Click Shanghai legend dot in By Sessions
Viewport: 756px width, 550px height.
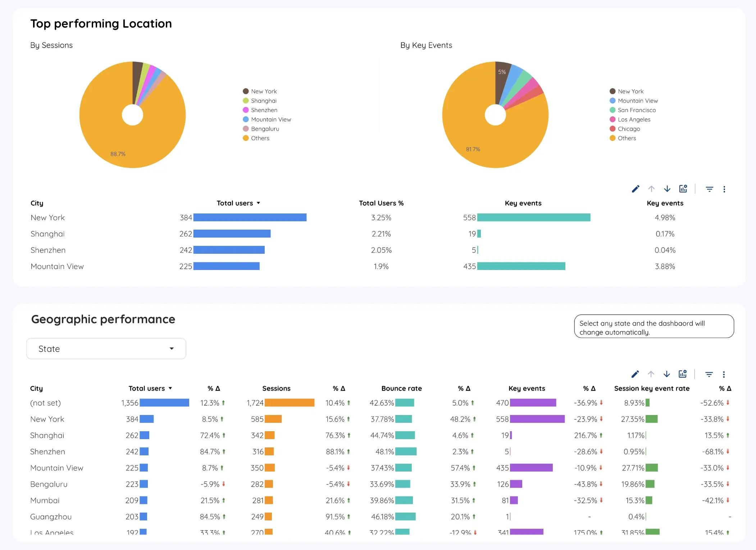[x=246, y=101]
